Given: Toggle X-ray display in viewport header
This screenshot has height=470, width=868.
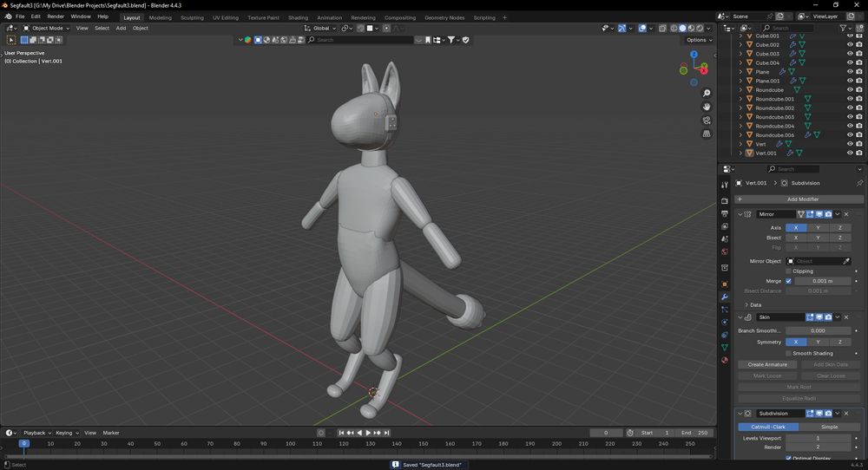Looking at the screenshot, I should 662,28.
